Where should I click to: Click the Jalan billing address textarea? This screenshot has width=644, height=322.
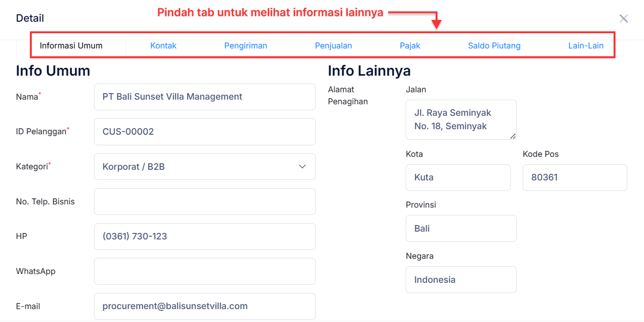click(461, 119)
